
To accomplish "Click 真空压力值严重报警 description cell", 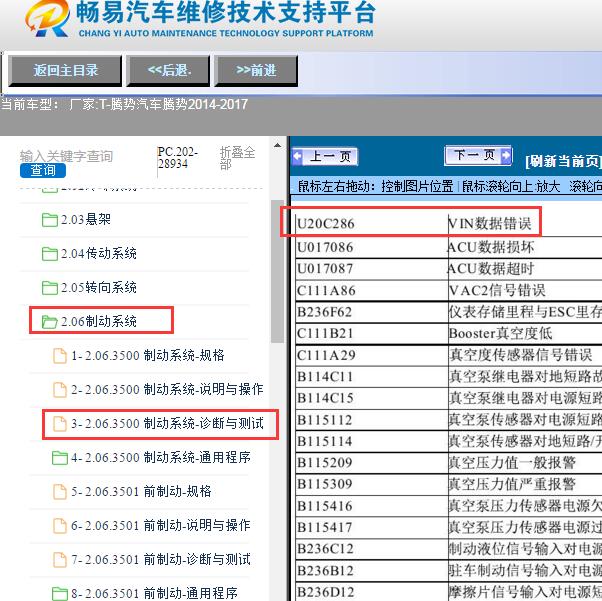I will 512,484.
